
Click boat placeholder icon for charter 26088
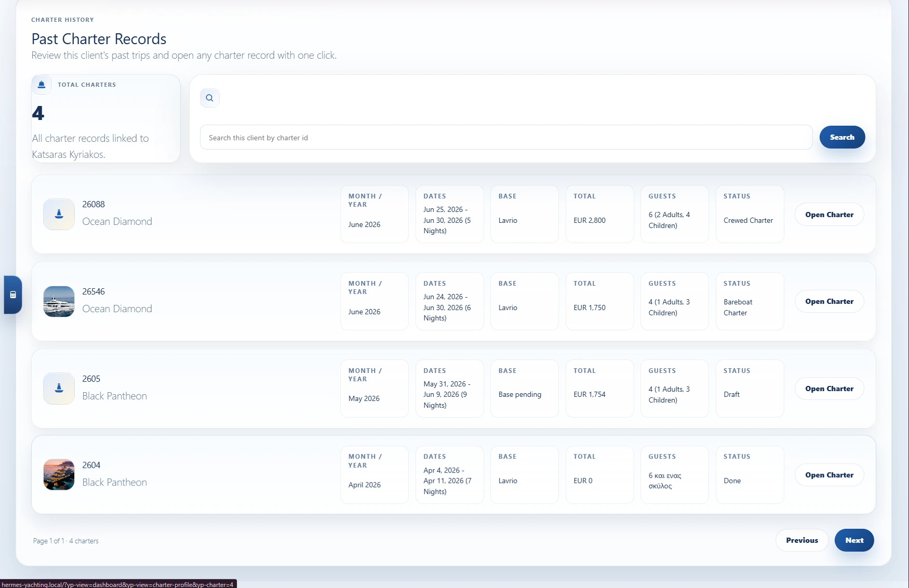coord(59,214)
